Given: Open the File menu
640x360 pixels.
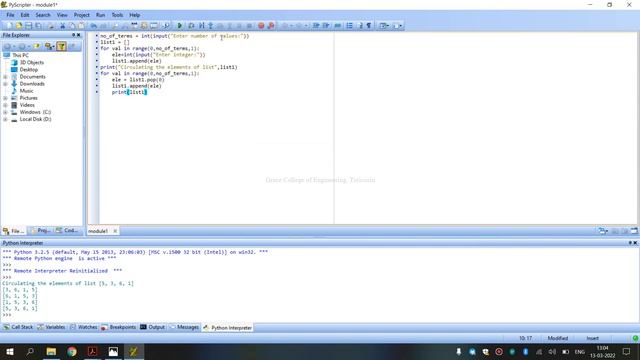Looking at the screenshot, I should pos(10,15).
